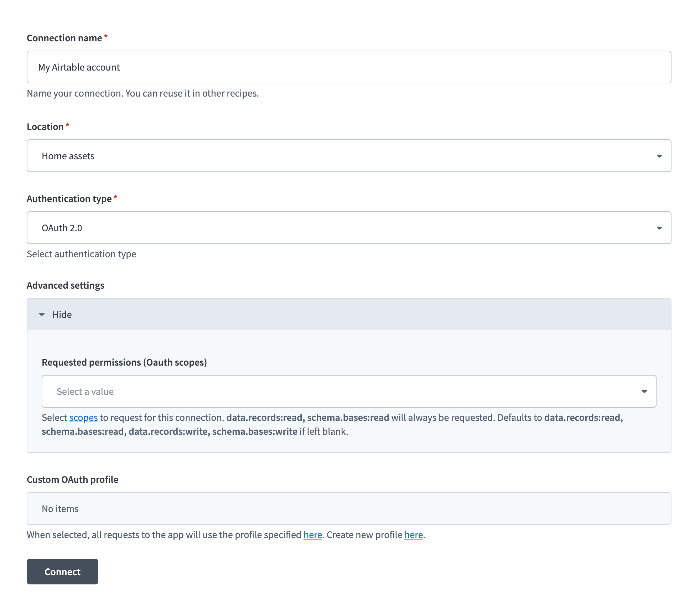Open the scopes documentation link
Viewport: 700px width, 609px height.
(83, 417)
